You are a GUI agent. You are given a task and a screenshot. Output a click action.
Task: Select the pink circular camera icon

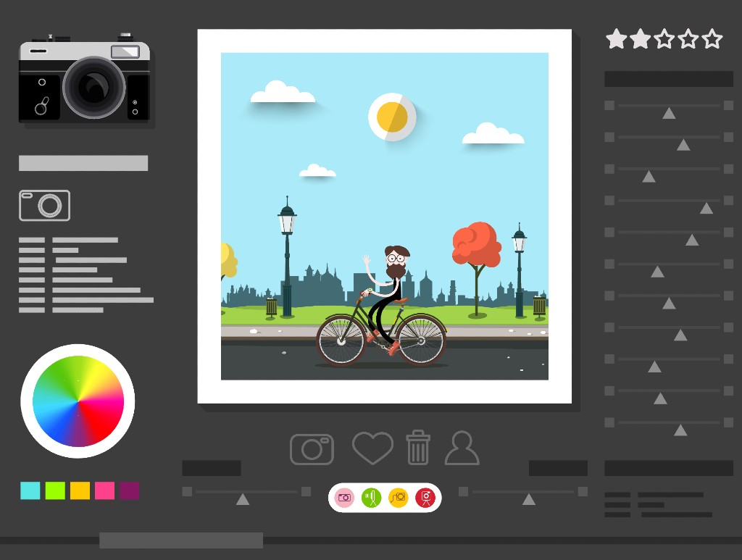345,498
